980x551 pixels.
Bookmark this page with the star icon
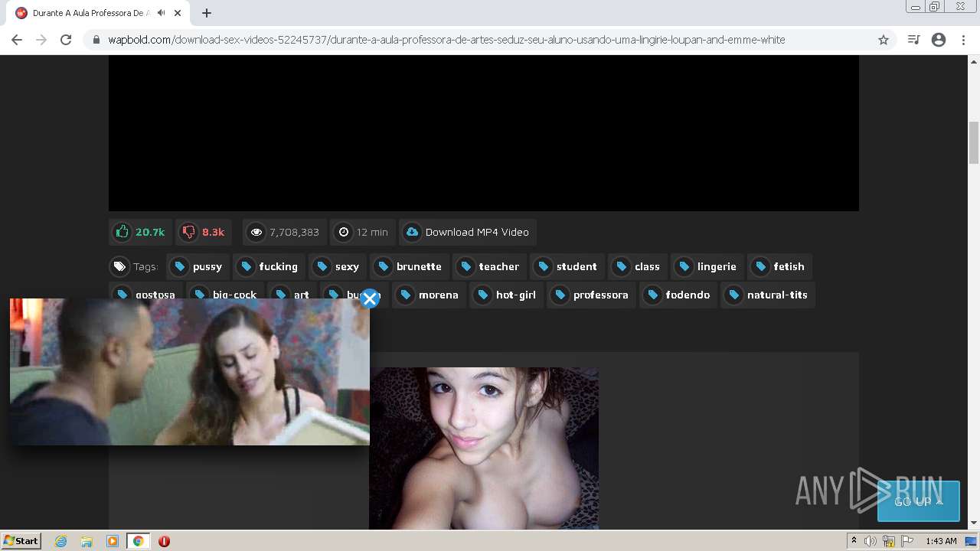884,40
